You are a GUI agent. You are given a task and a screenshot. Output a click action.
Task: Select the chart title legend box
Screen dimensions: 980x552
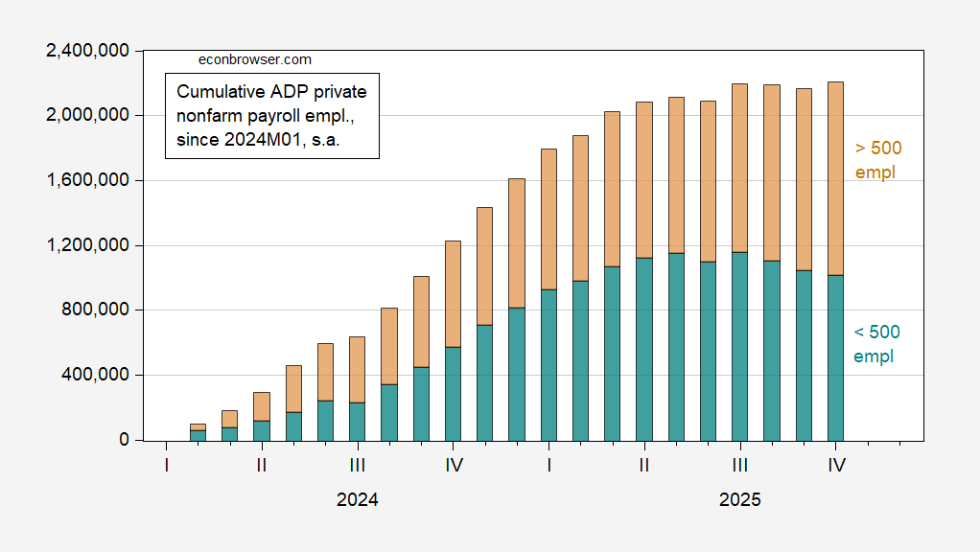[272, 116]
